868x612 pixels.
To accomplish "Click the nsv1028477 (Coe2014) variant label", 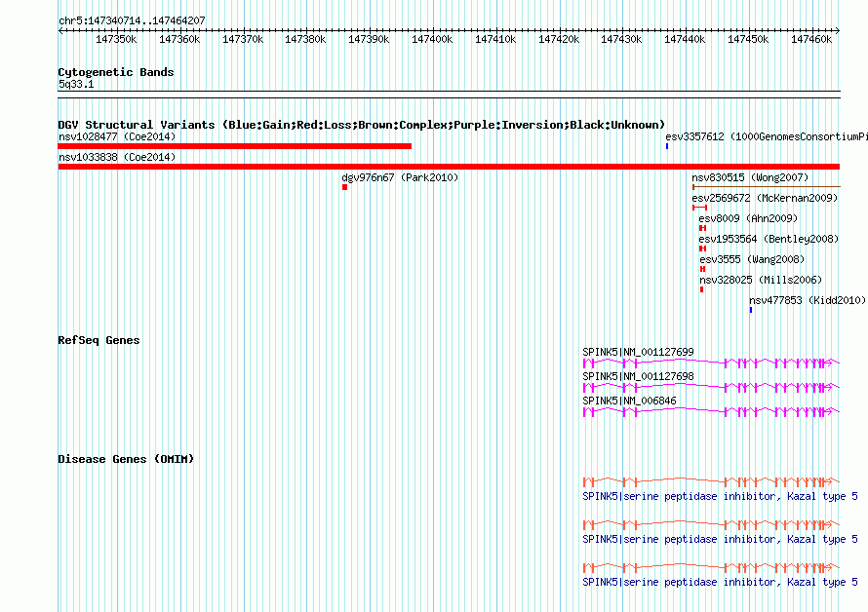I will (117, 136).
